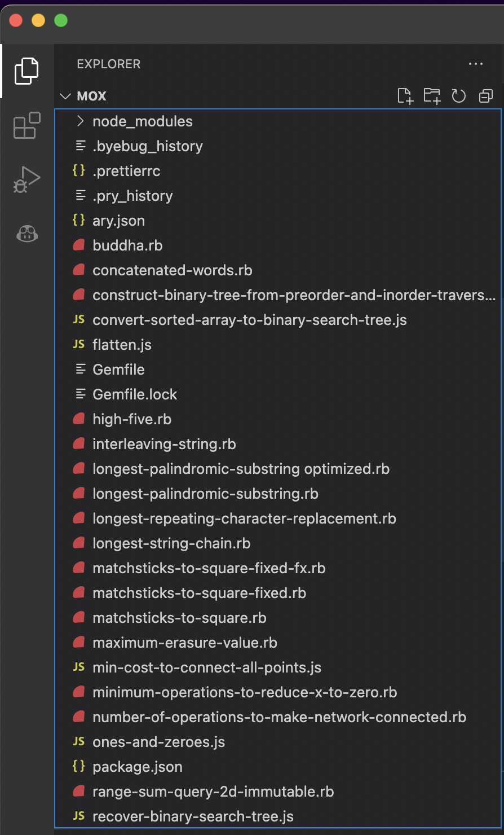Open ary.json
The width and height of the screenshot is (504, 835).
(119, 220)
